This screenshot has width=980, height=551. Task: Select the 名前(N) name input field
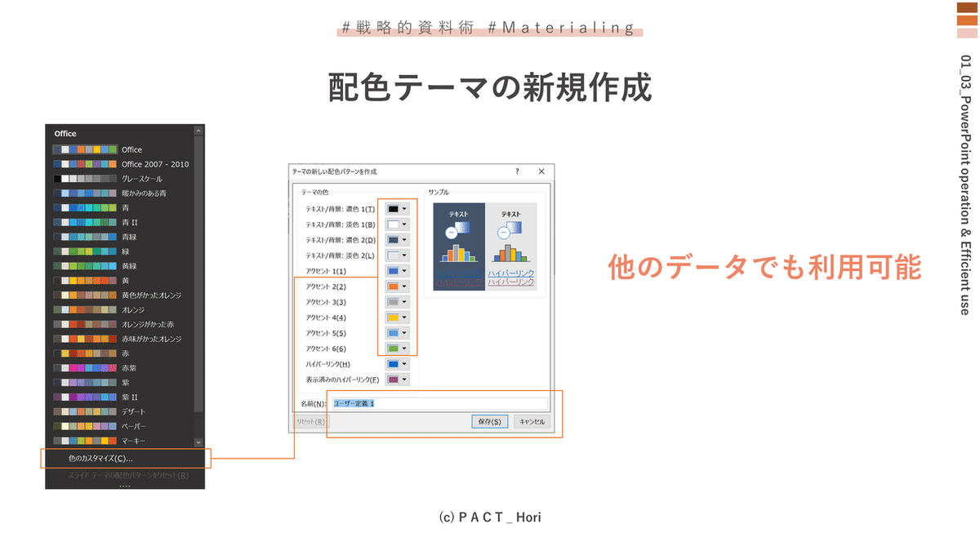point(441,403)
